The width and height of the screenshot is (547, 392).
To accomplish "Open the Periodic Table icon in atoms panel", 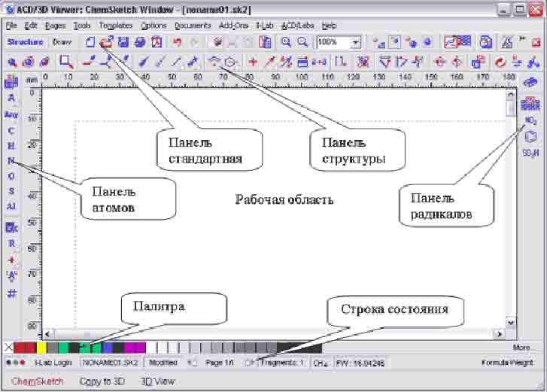I will (x=11, y=82).
